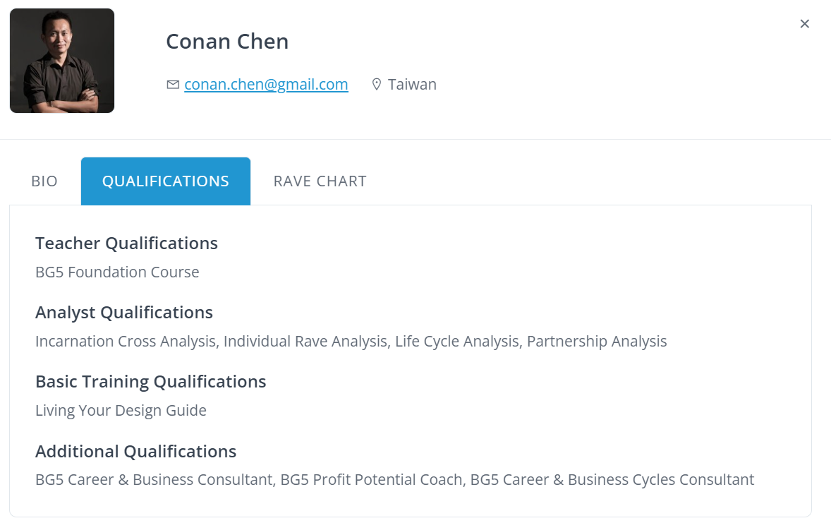Open the conan.chen@gmail.com email link
The image size is (832, 524).
[266, 84]
